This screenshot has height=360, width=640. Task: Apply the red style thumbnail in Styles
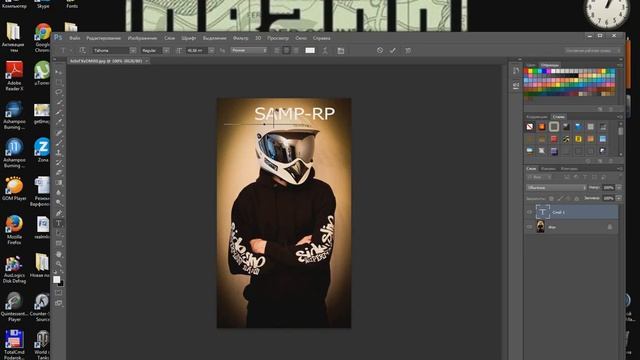click(x=554, y=139)
